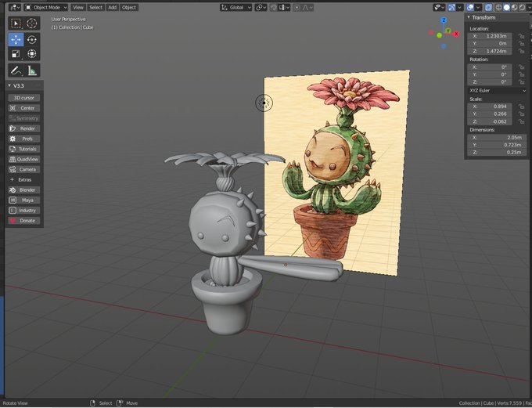
Task: Click the Camera button
Action: tap(24, 169)
